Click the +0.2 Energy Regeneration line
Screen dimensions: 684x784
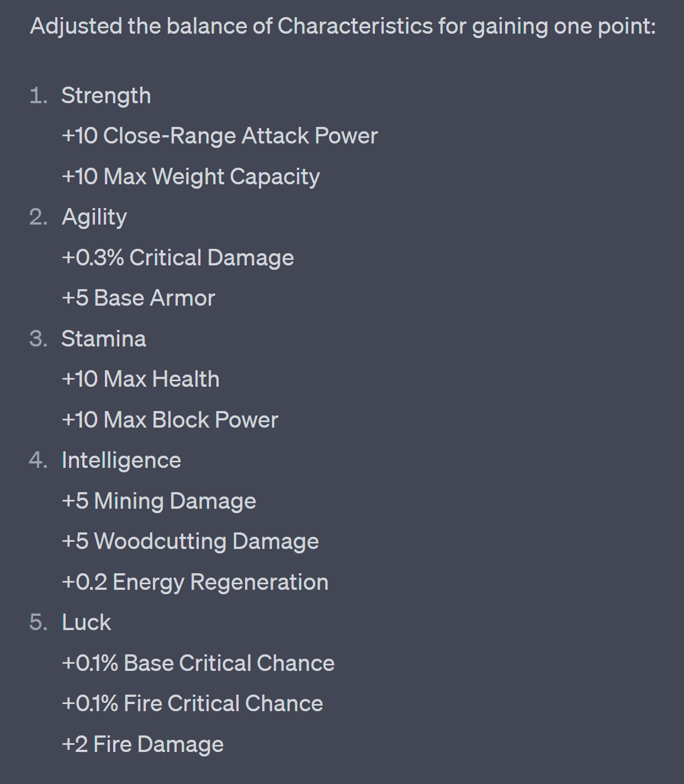[195, 582]
